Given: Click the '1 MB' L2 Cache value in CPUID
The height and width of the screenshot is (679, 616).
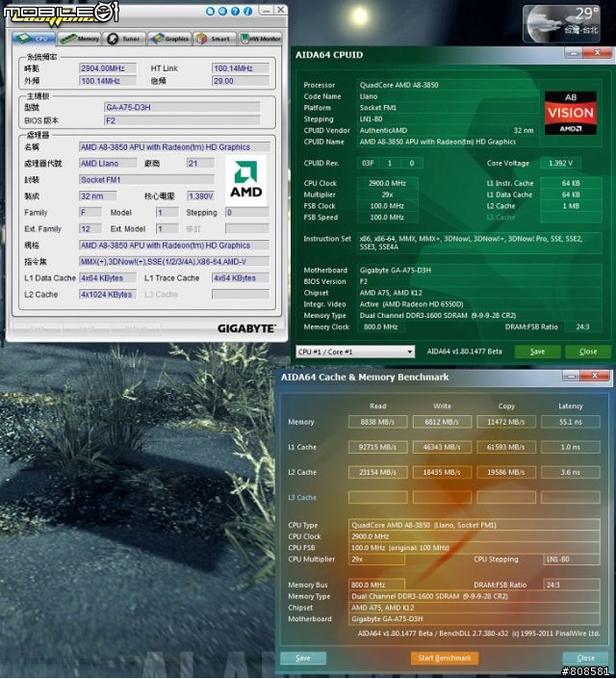Looking at the screenshot, I should pyautogui.click(x=571, y=206).
